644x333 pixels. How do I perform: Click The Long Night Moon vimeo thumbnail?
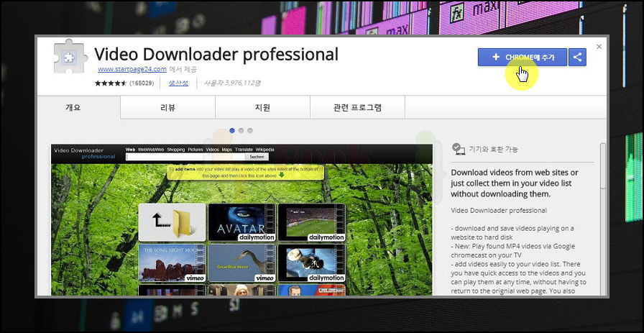[x=172, y=263]
